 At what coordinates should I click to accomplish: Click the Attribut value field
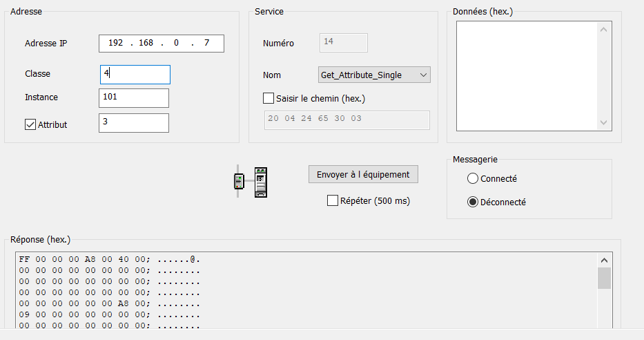pyautogui.click(x=134, y=123)
